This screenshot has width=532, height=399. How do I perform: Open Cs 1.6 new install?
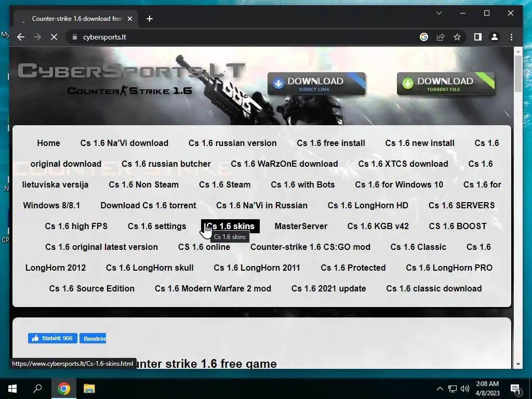(420, 143)
